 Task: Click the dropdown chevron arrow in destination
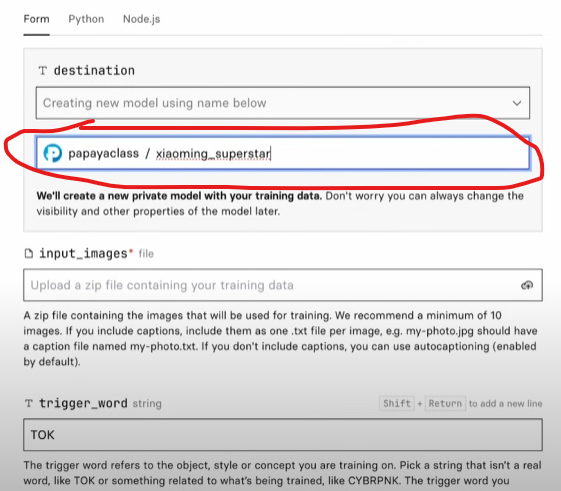click(x=517, y=103)
